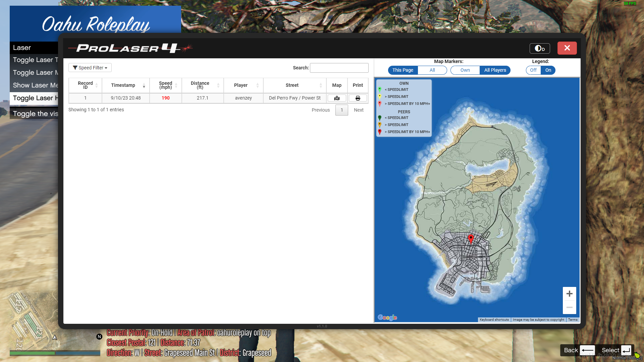The height and width of the screenshot is (362, 644).
Task: Click the ProLaser4 logo
Action: coord(130,48)
